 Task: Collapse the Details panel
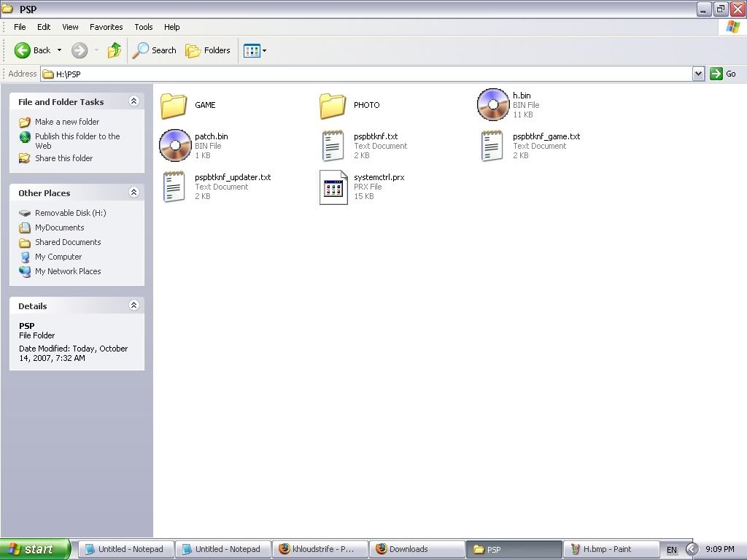coord(133,306)
